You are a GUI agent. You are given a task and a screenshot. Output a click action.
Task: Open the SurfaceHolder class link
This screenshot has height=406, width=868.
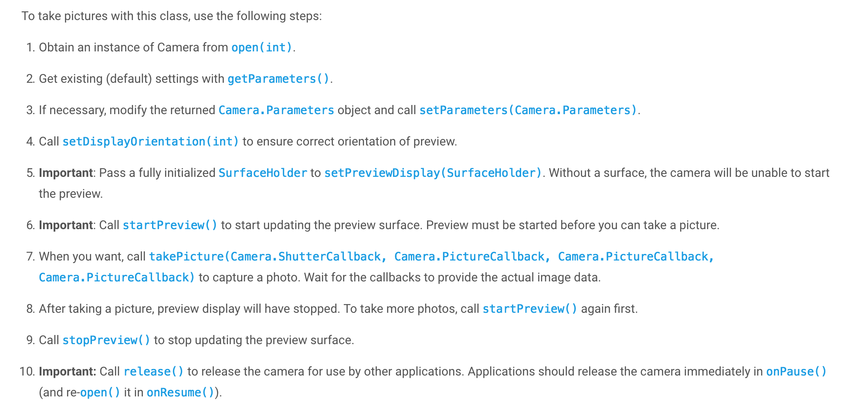[x=263, y=173]
